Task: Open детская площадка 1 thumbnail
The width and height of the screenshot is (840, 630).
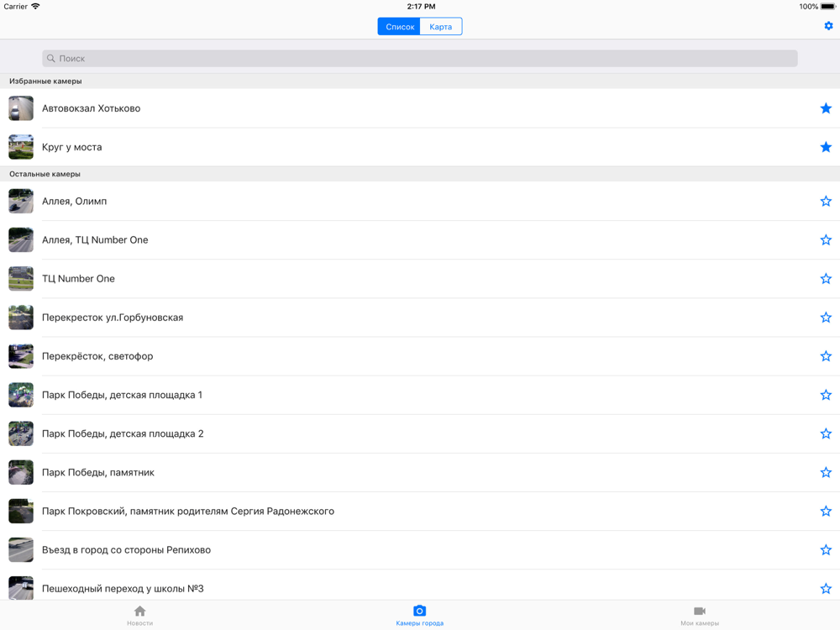Action: click(21, 395)
